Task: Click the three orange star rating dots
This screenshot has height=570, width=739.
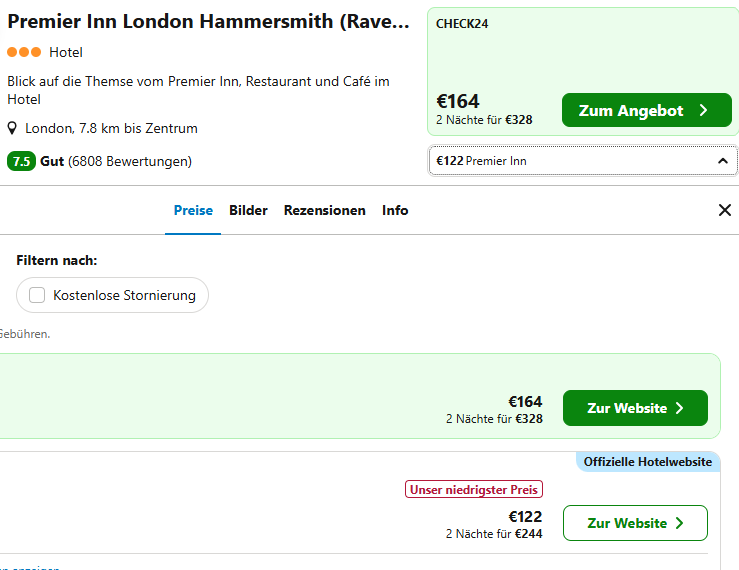Action: click(24, 52)
